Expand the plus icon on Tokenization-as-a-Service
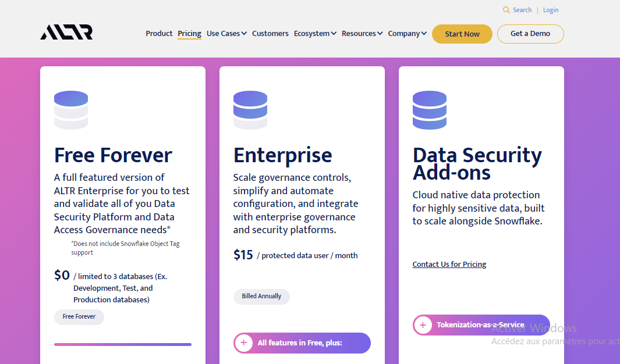This screenshot has width=620, height=364. (423, 325)
